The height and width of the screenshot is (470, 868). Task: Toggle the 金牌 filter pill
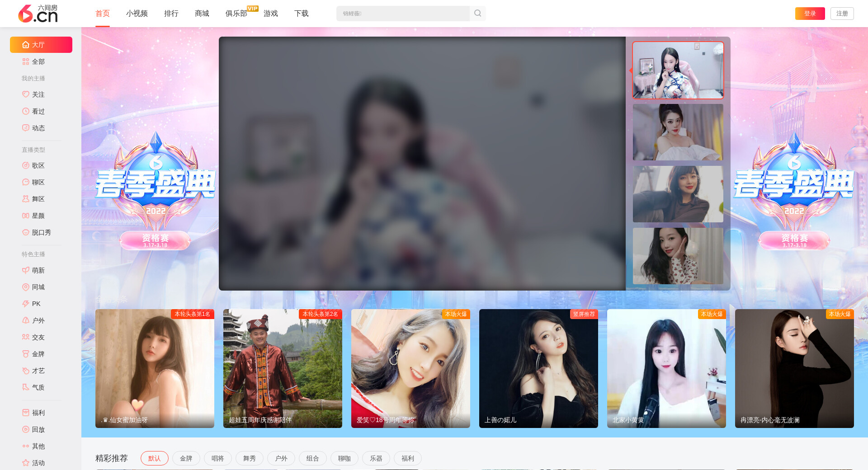click(x=186, y=458)
